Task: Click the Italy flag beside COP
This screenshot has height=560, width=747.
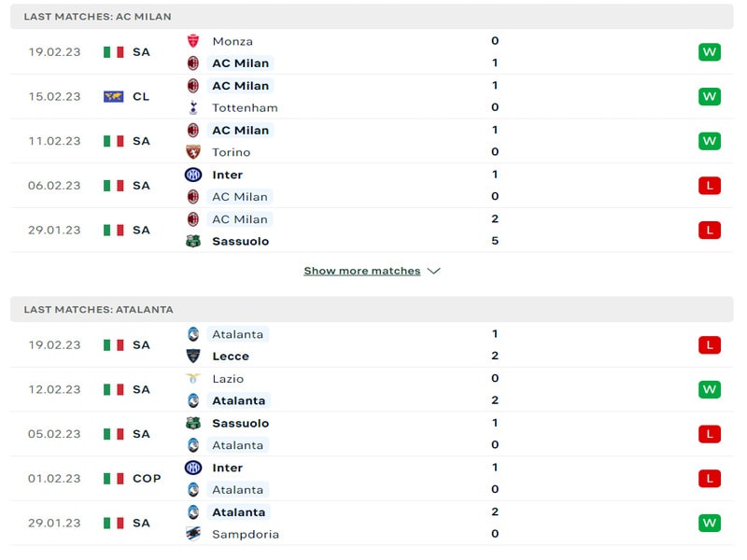Action: 114,479
